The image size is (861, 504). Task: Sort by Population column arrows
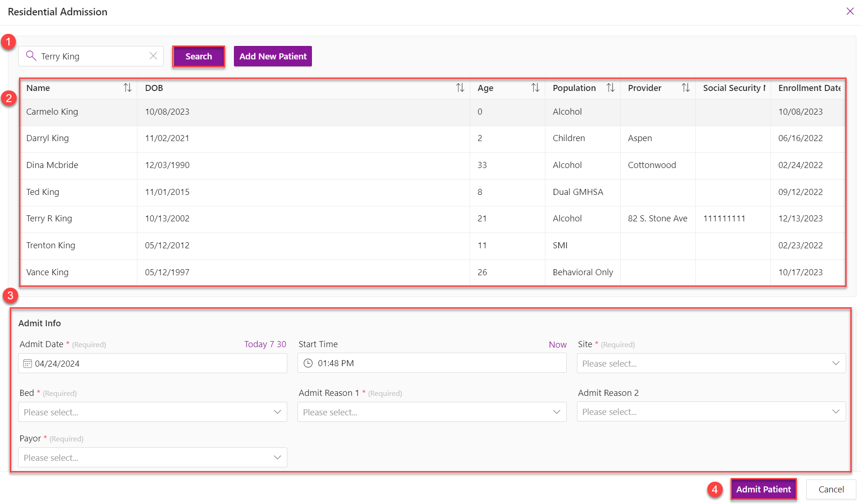click(610, 88)
